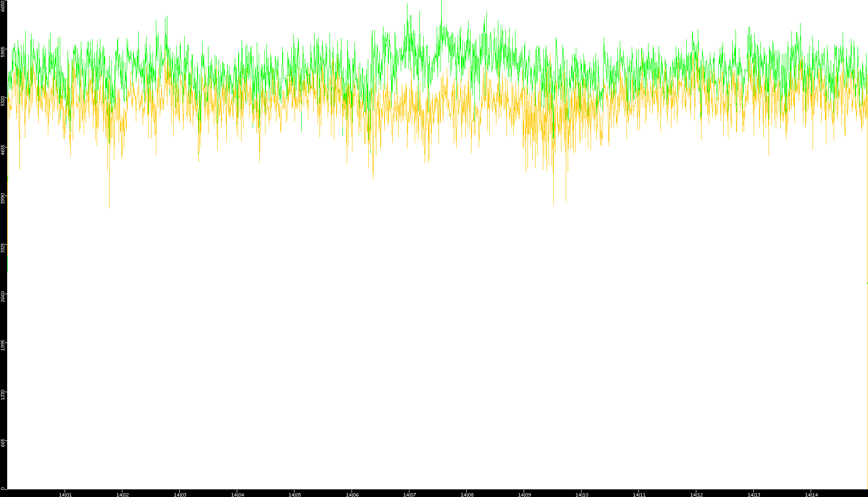
Task: Select the 665 value on the y-axis
Action: coord(3,443)
